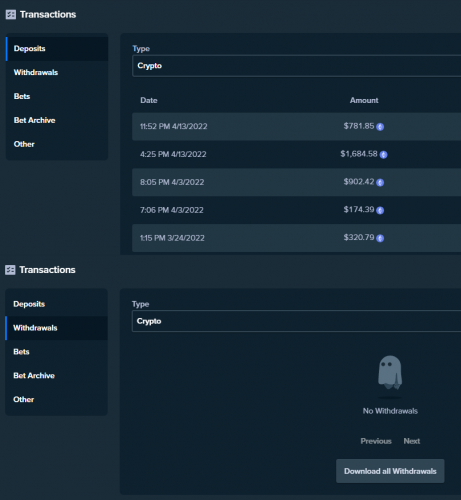461x500 pixels.
Task: Click the $781.85 amount
Action: tap(359, 126)
